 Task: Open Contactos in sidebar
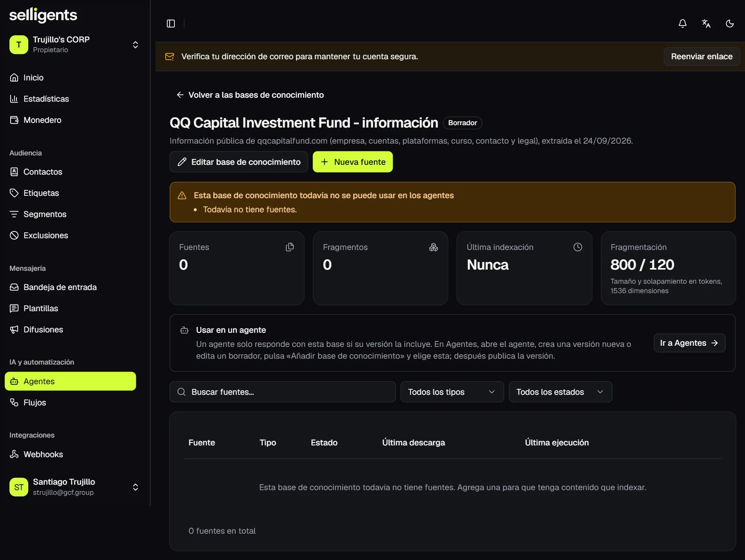(70, 172)
